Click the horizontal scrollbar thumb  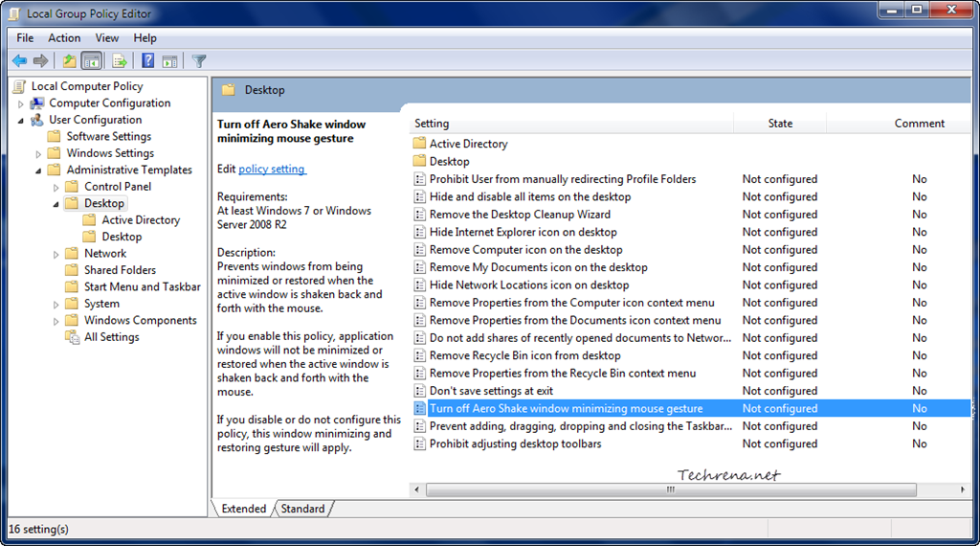(x=671, y=489)
